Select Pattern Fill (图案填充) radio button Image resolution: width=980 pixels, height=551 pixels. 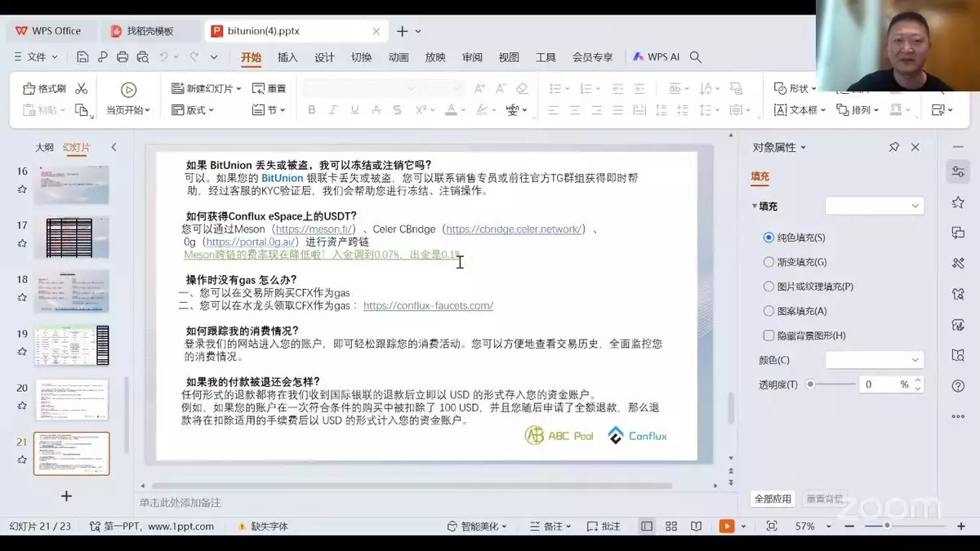(x=768, y=311)
